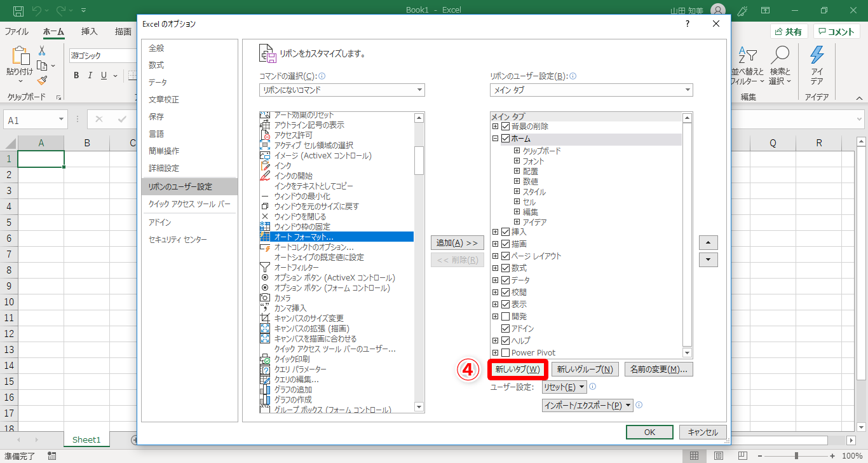This screenshot has width=868, height=463.
Task: Expand the クリップボード group
Action: pyautogui.click(x=517, y=151)
